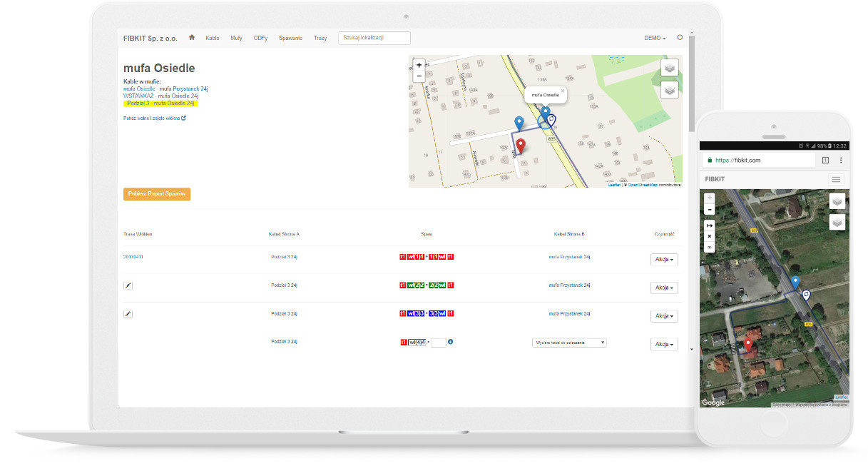The height and width of the screenshot is (476, 868).
Task: Open lower layers control on phone map
Action: (837, 223)
